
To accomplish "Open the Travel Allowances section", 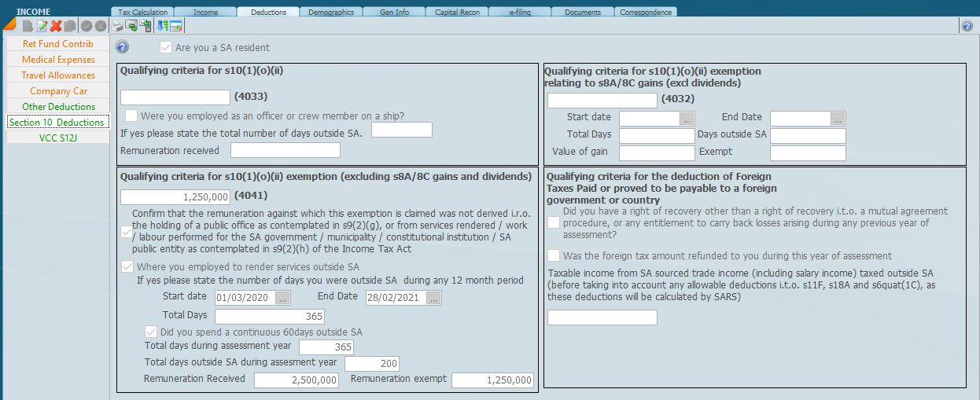I will point(58,75).
